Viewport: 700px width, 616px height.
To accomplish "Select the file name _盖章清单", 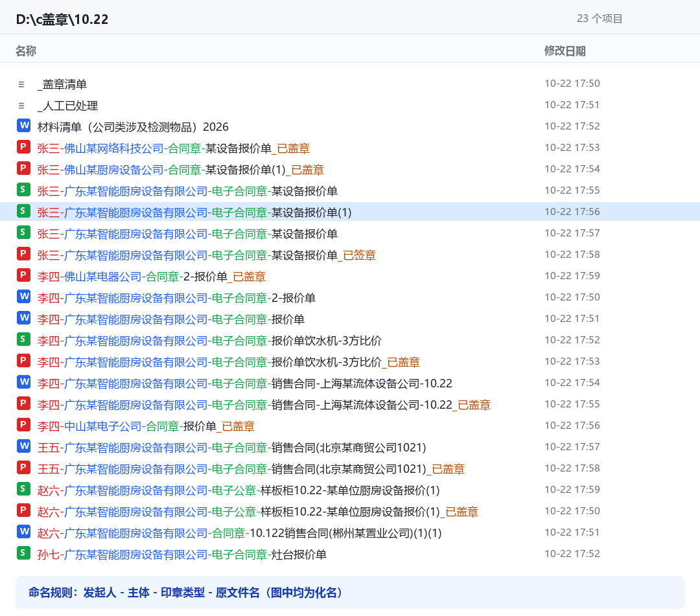I will click(62, 84).
